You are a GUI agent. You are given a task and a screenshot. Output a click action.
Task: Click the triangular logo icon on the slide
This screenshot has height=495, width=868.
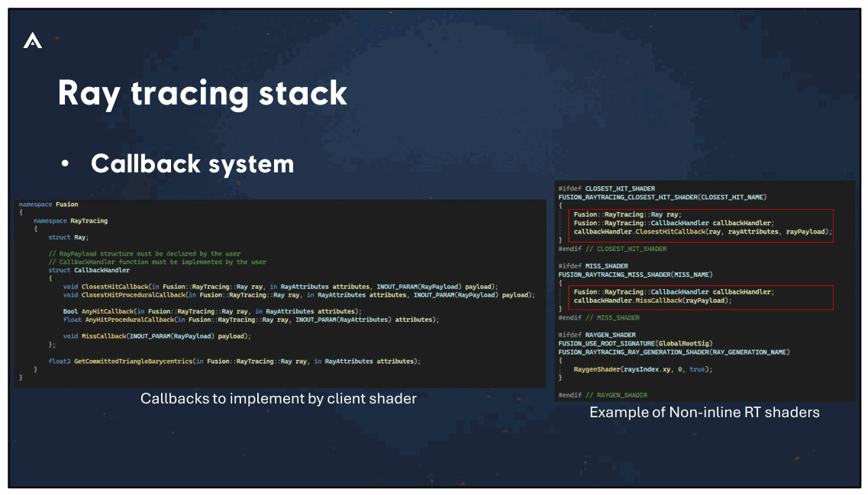click(x=33, y=40)
